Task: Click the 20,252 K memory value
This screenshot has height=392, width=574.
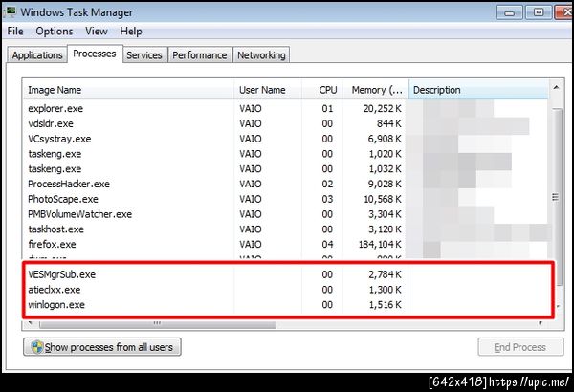Action: pos(382,109)
